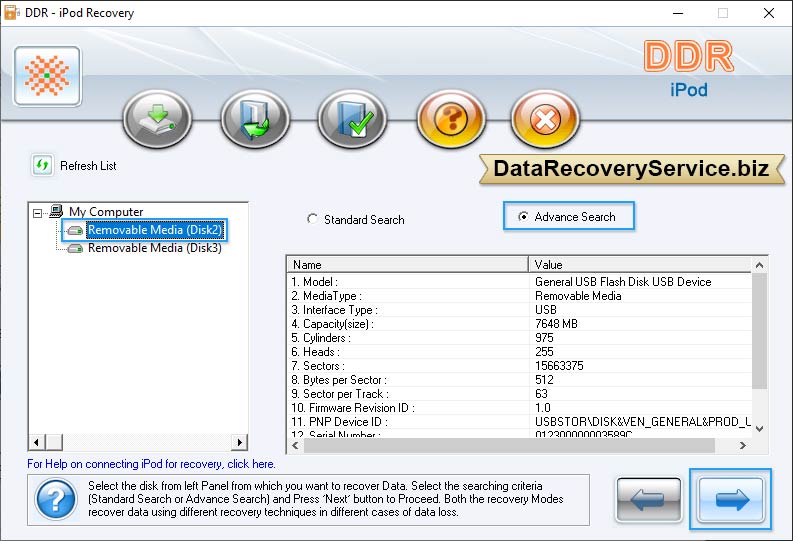Image resolution: width=793 pixels, height=541 pixels.
Task: Select the '9. Sector per Track :' row
Action: [x=519, y=394]
